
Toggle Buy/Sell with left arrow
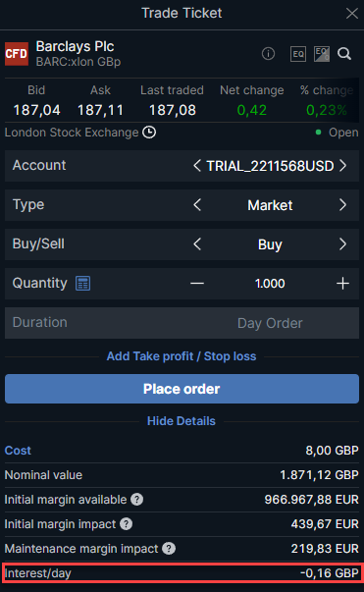point(197,244)
